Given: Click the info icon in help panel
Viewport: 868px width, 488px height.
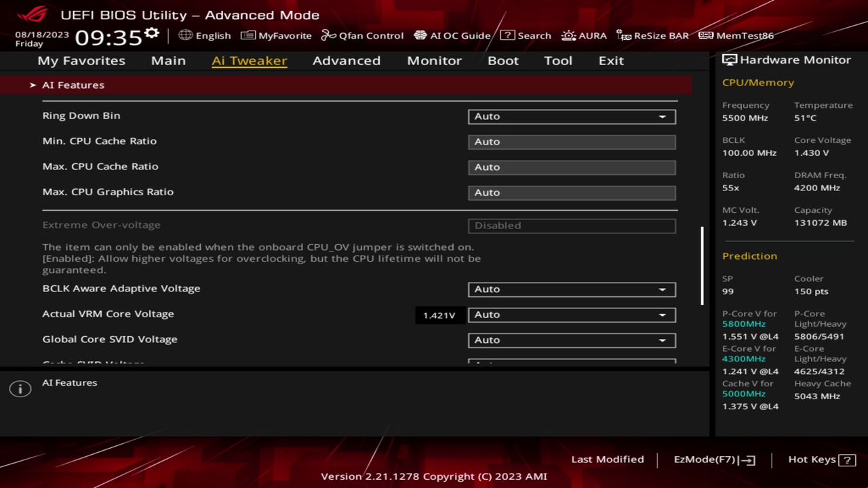Looking at the screenshot, I should pyautogui.click(x=20, y=389).
